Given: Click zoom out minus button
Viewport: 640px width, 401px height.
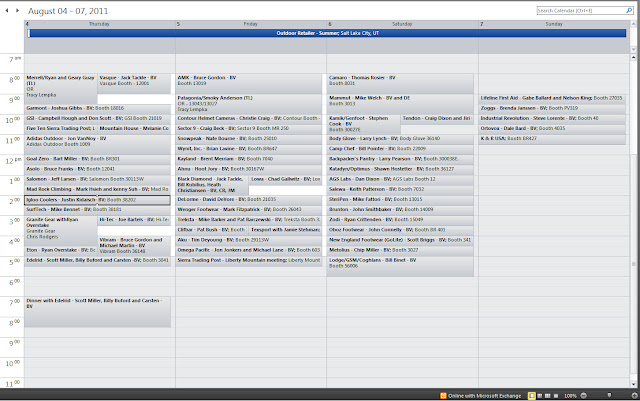Looking at the screenshot, I should point(584,396).
